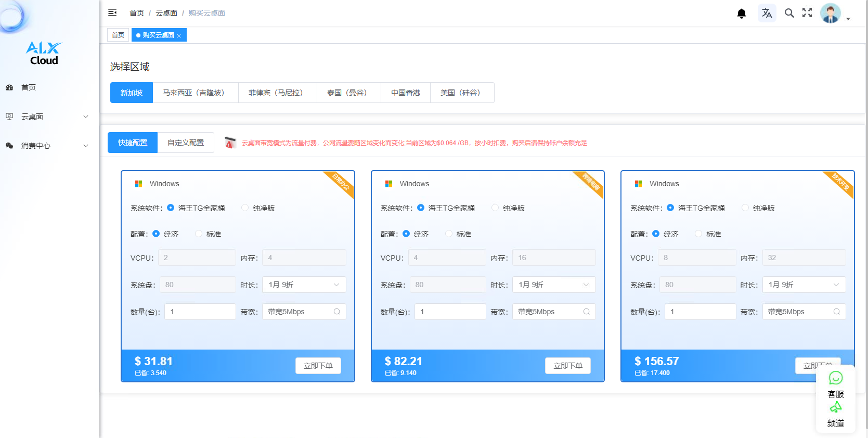The image size is (868, 438).
Task: Switch to the 自定义配置 tab
Action: pos(186,143)
